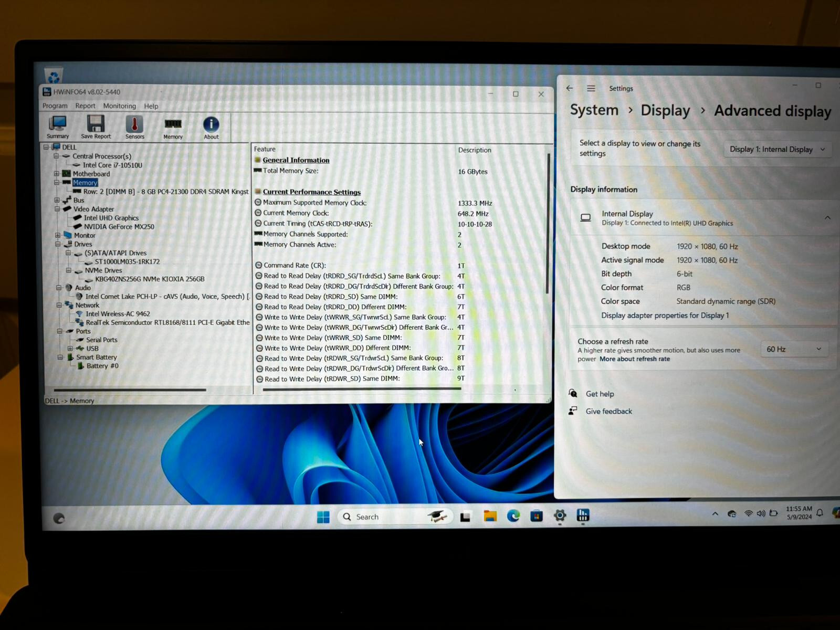Go back with Settings back arrow
840x630 pixels.
(570, 88)
